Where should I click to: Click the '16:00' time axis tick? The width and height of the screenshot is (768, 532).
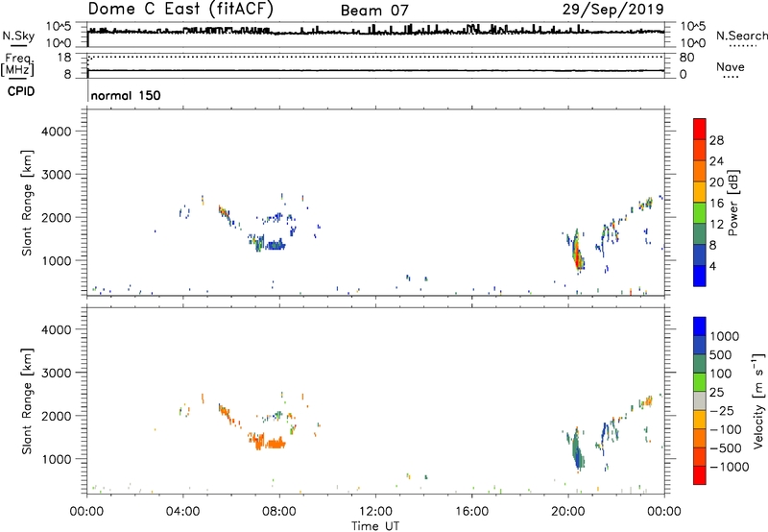click(471, 512)
